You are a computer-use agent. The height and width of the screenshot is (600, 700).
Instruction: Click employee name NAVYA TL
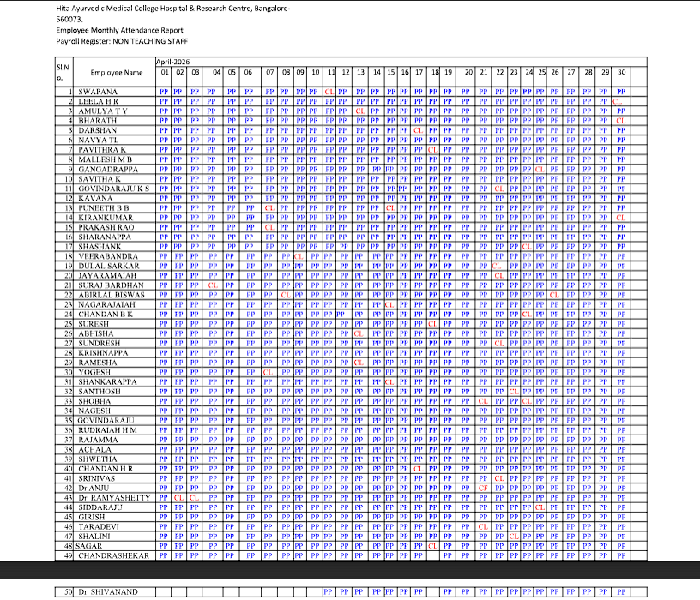click(98, 140)
